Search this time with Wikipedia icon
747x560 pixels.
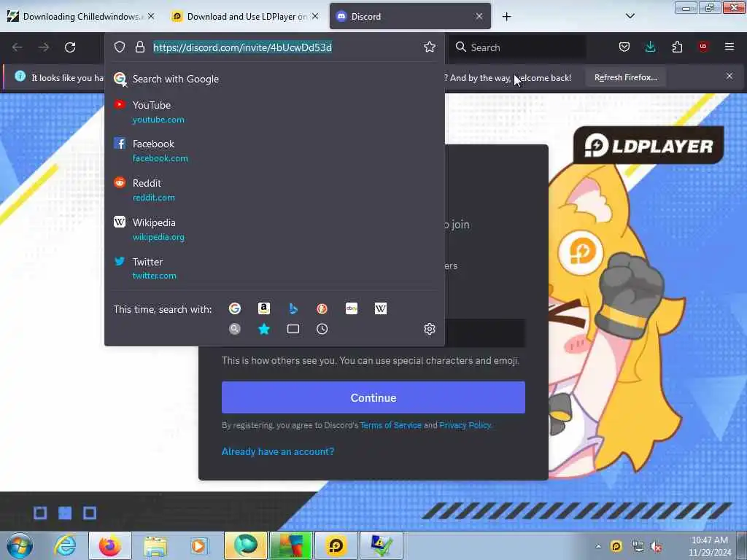pyautogui.click(x=381, y=308)
